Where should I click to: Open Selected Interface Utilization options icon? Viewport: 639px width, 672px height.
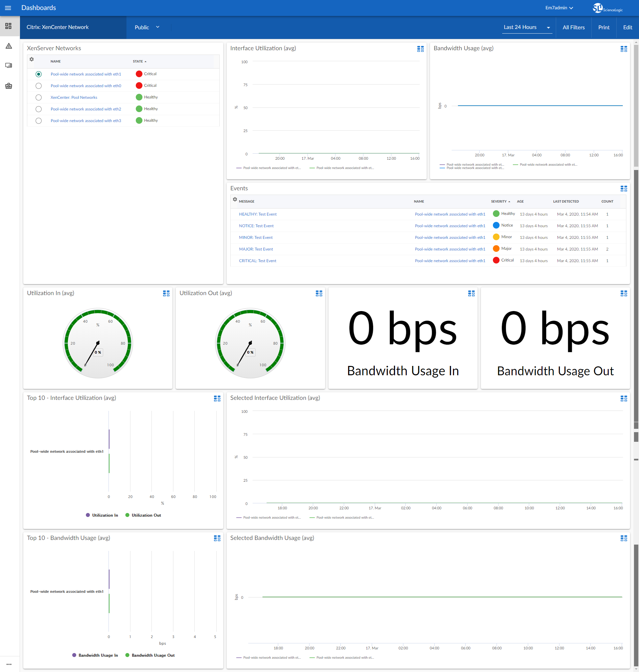[624, 399]
